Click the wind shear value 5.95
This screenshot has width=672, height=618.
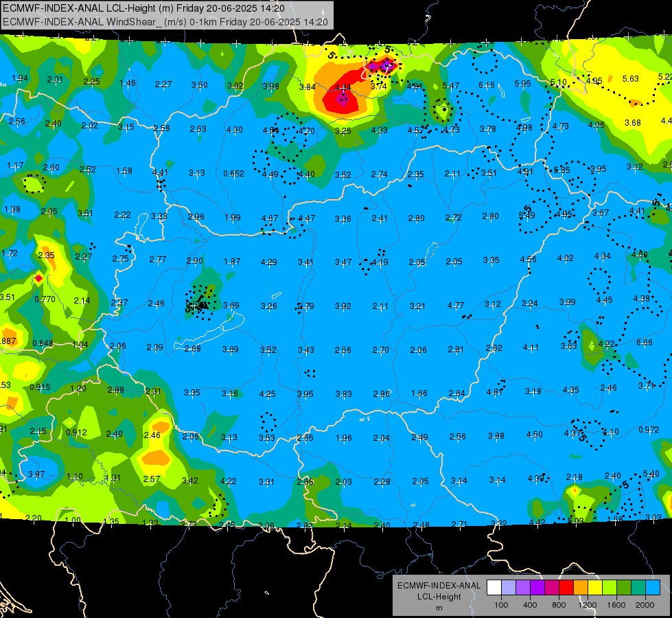[x=523, y=84]
